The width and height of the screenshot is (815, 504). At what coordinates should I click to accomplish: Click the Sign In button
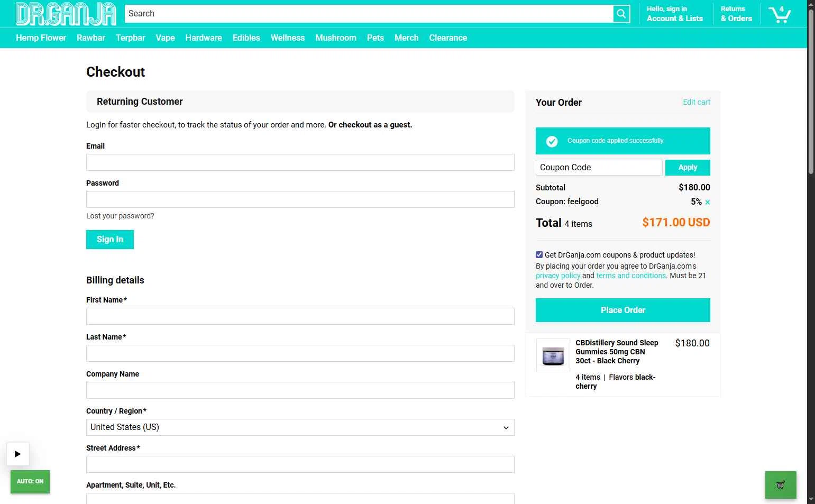110,240
